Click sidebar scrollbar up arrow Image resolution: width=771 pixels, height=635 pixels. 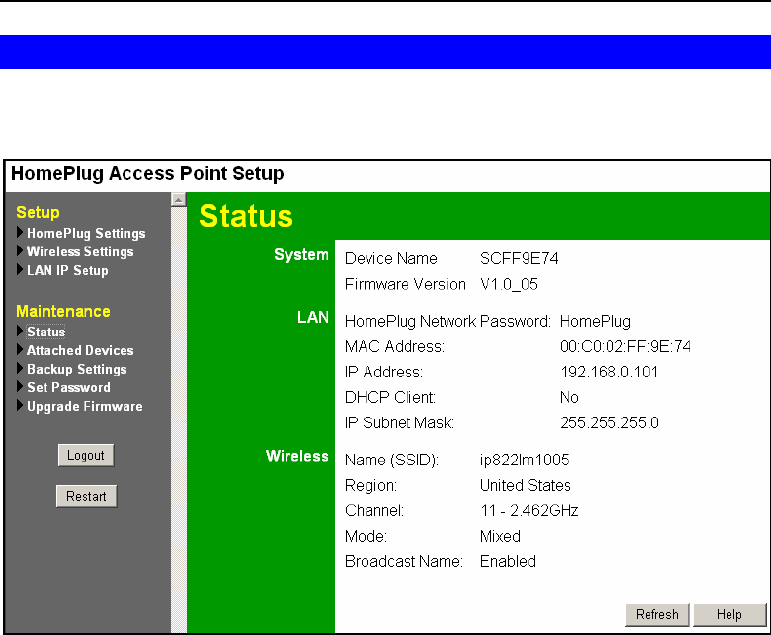pyautogui.click(x=178, y=200)
